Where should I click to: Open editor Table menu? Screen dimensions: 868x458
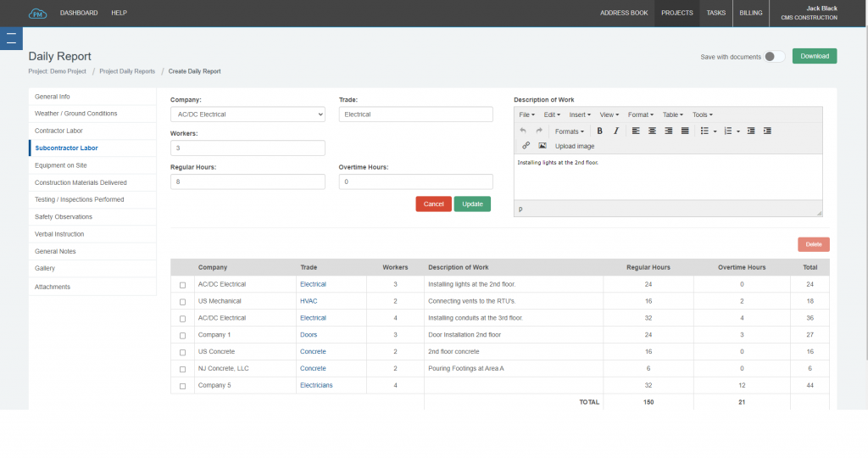(x=672, y=114)
